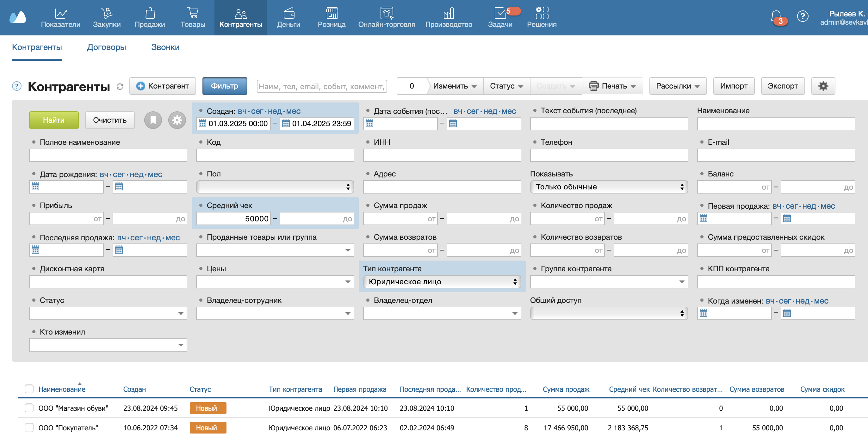Viewport: 868px width, 437px height.
Task: Click the Импорт button
Action: coord(734,86)
